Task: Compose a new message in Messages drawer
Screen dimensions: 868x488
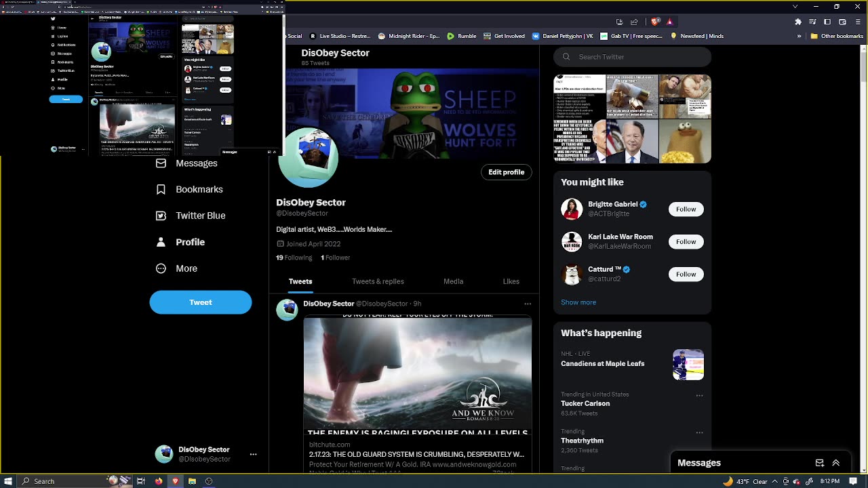Action: pos(819,463)
